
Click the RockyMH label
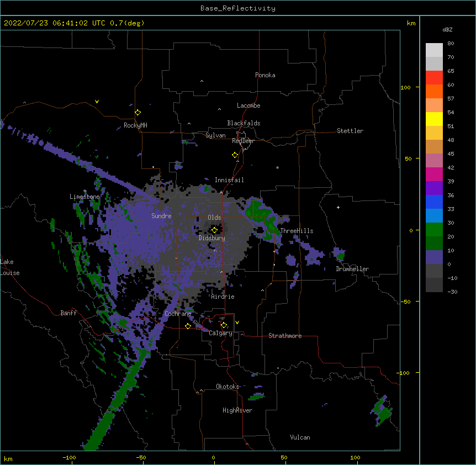[x=135, y=125]
